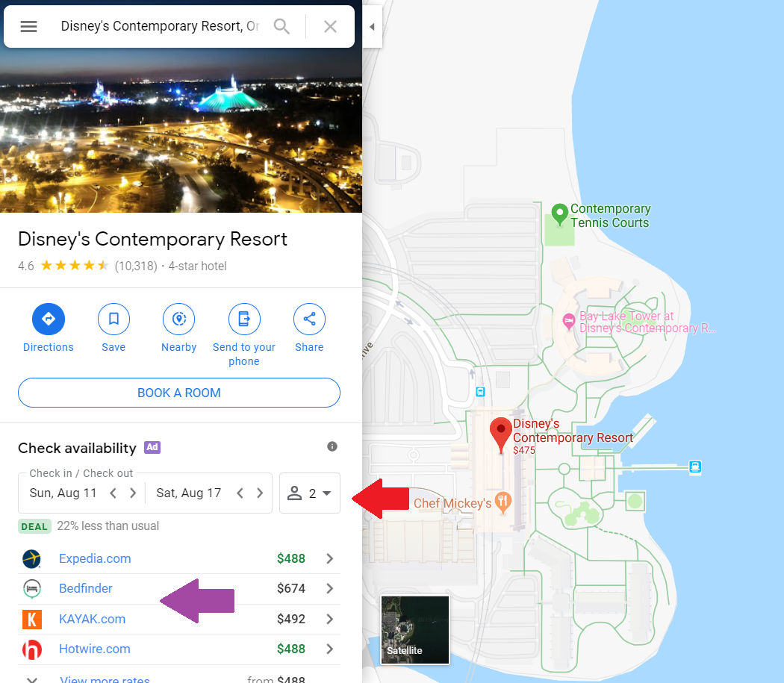Switch to Satellite view thumbnail

tap(415, 630)
